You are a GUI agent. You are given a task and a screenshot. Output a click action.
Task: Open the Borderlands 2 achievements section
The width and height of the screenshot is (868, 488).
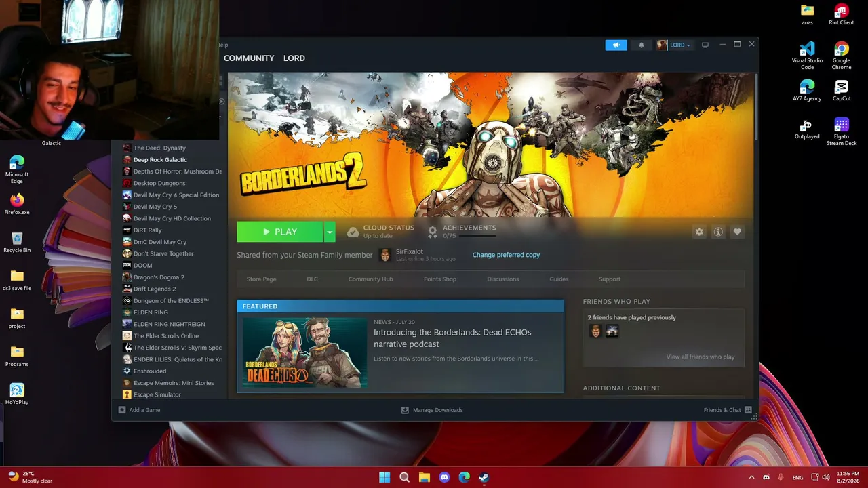click(x=462, y=231)
